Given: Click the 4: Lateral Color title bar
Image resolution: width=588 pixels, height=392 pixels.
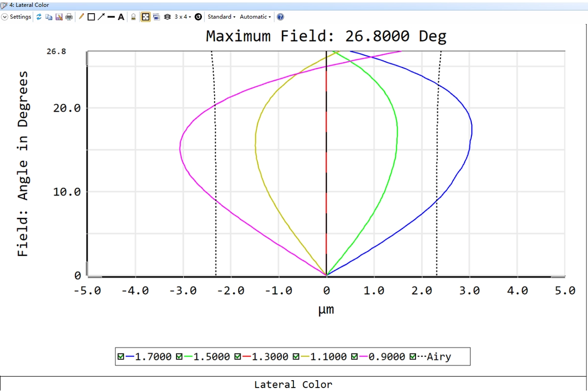Looking at the screenshot, I should tap(29, 5).
